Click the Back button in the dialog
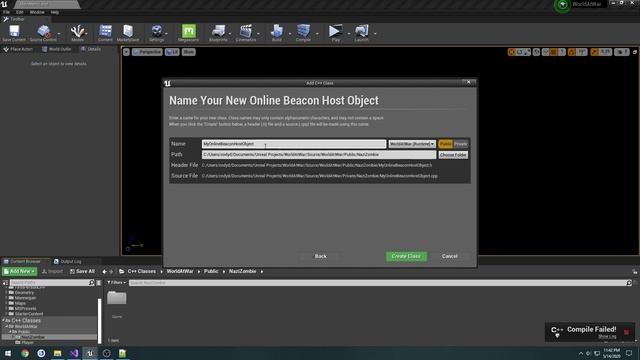The image size is (640, 360). click(x=320, y=256)
